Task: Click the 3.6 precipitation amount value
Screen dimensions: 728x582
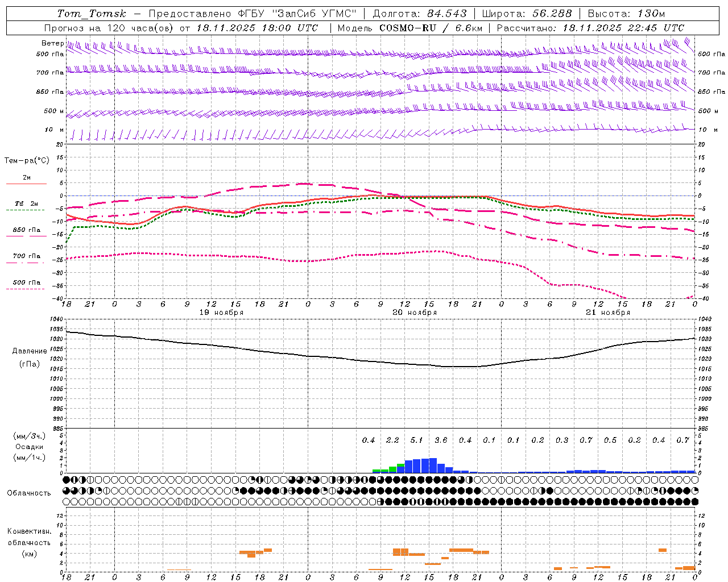Action: point(441,440)
